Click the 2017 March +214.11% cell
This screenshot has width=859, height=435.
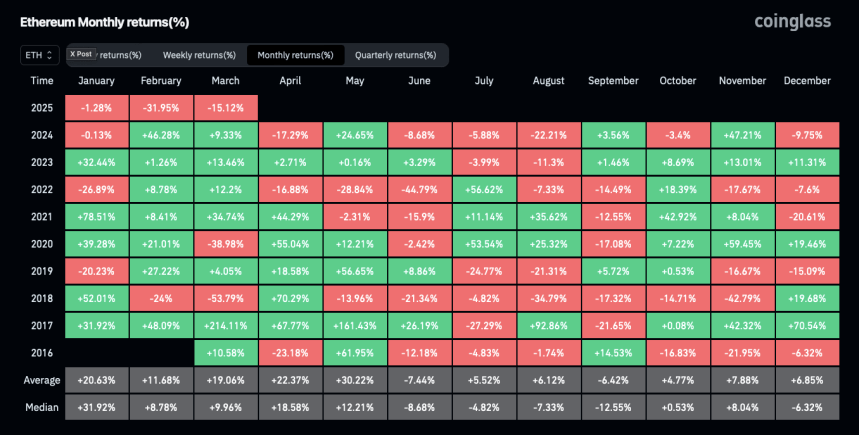pos(226,324)
